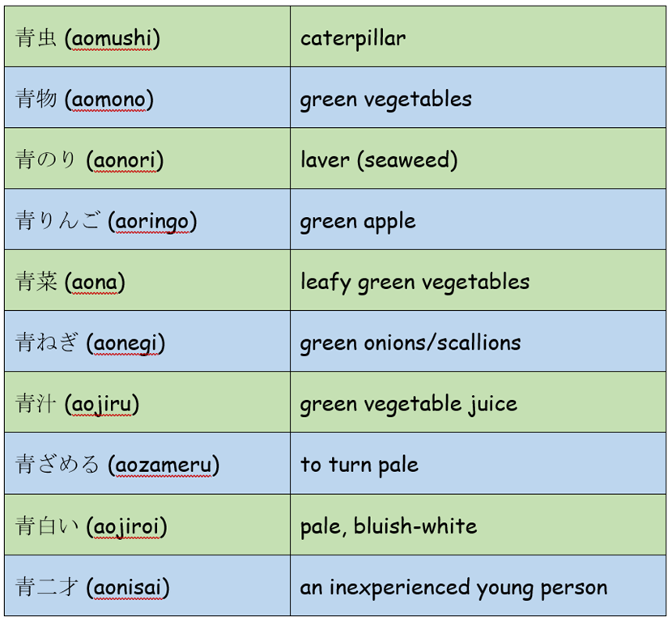
Task: Click the 青りんご (aoringo) cell
Action: click(147, 219)
